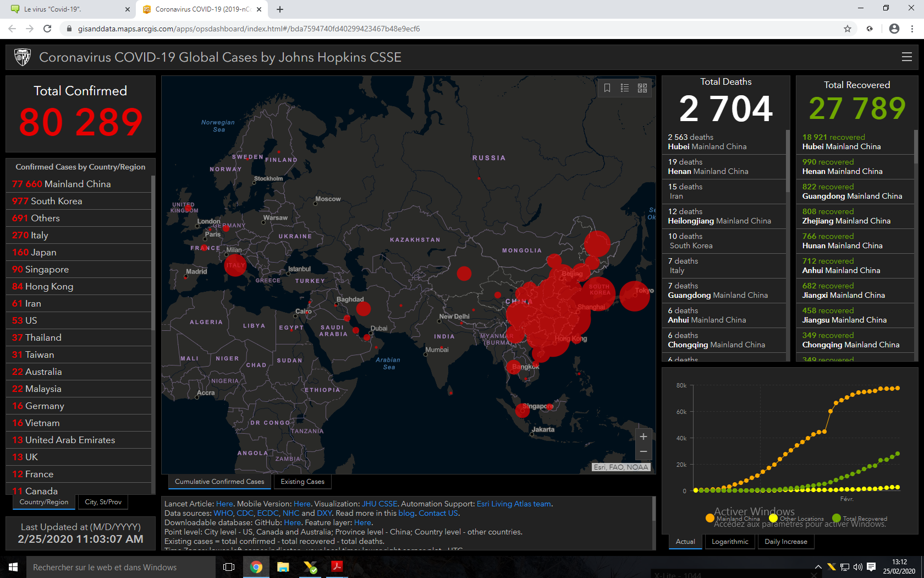The image size is (924, 578).
Task: Switch to the Le virus Covid-19 browser tab
Action: 69,9
